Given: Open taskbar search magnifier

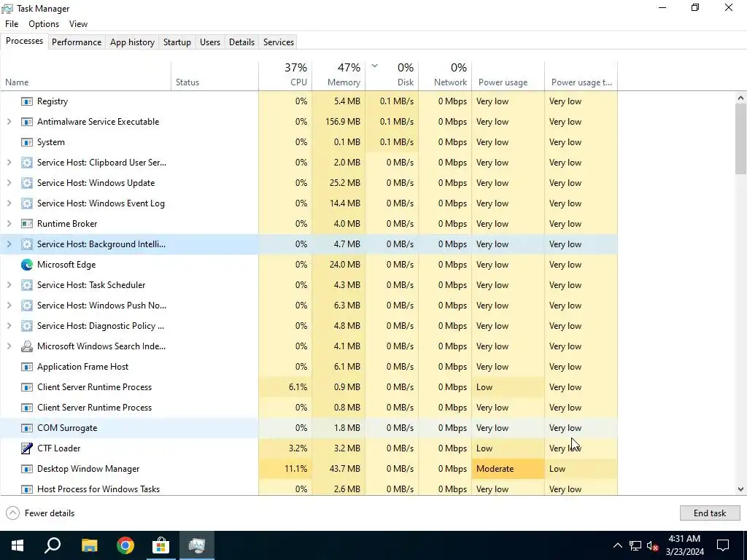Looking at the screenshot, I should click(53, 545).
